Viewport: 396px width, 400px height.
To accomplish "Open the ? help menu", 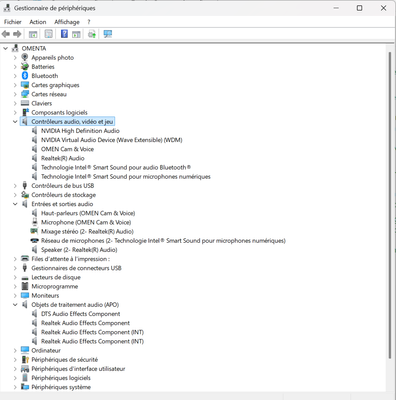I will pos(89,22).
